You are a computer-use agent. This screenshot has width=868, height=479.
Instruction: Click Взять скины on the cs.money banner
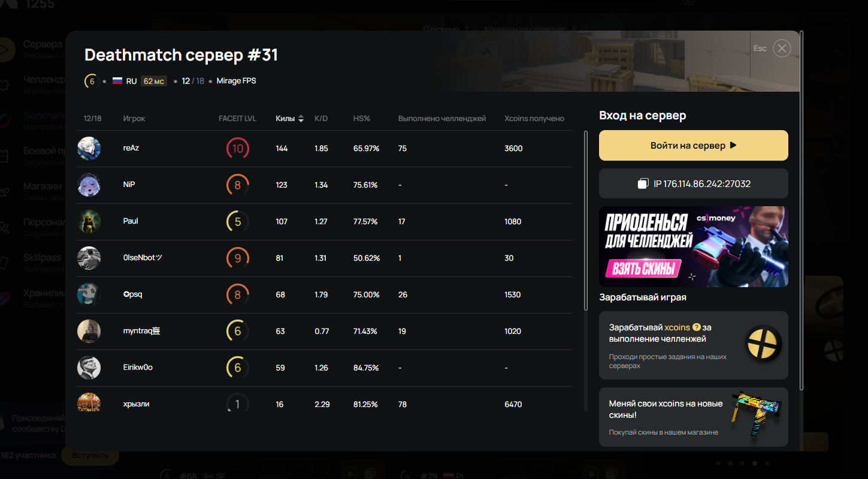point(642,269)
